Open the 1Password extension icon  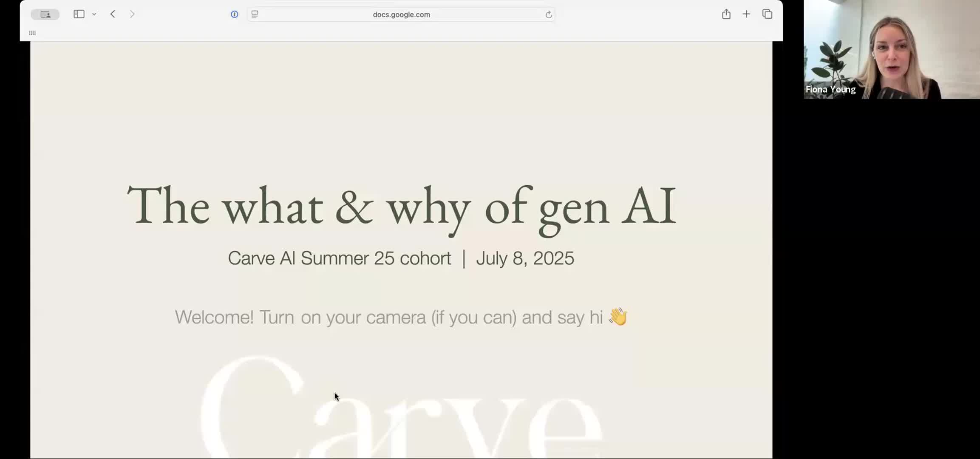pyautogui.click(x=234, y=14)
